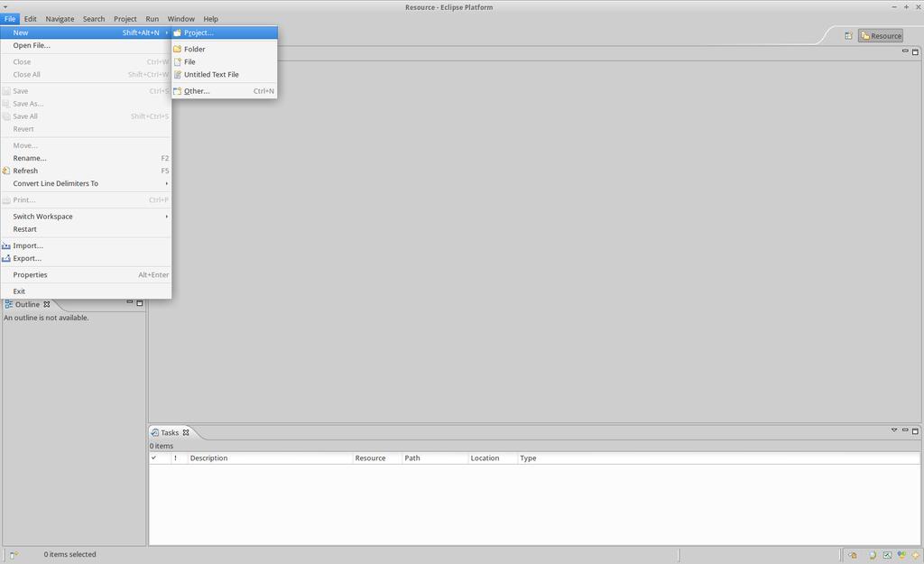Switch to the Tasks tab
Viewport: 924px width, 564px height.
tap(170, 432)
